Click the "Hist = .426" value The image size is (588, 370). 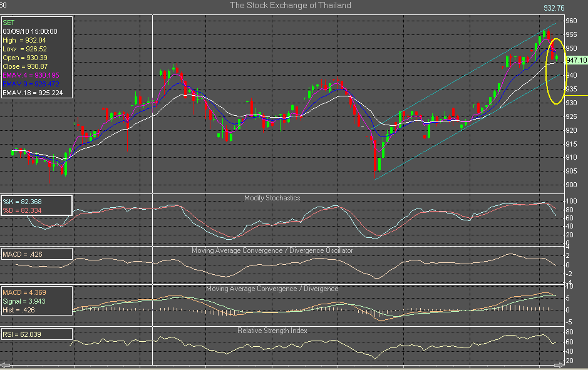pyautogui.click(x=19, y=310)
